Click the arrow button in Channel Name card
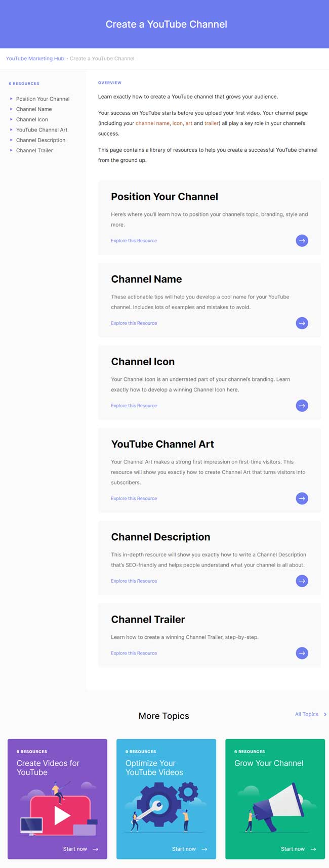This screenshot has width=329, height=868. point(302,323)
